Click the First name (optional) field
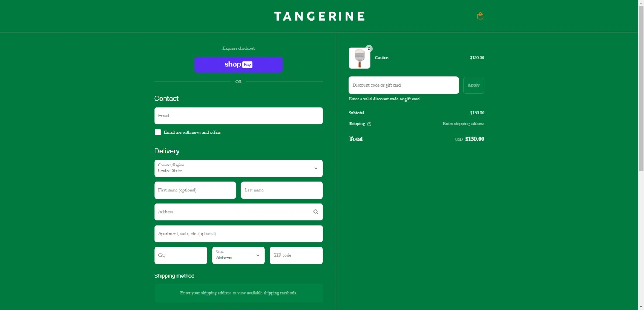The height and width of the screenshot is (310, 644). (x=195, y=190)
